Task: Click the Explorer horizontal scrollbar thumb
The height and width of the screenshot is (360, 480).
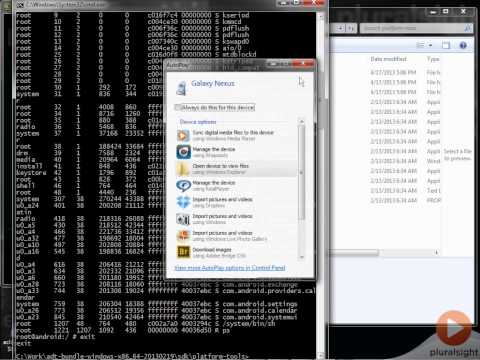Action: click(x=354, y=252)
